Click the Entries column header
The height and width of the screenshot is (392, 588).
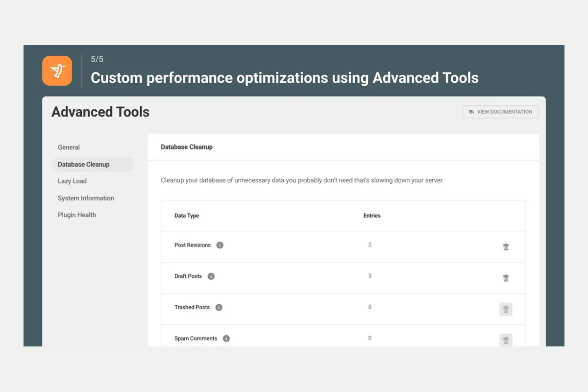372,216
